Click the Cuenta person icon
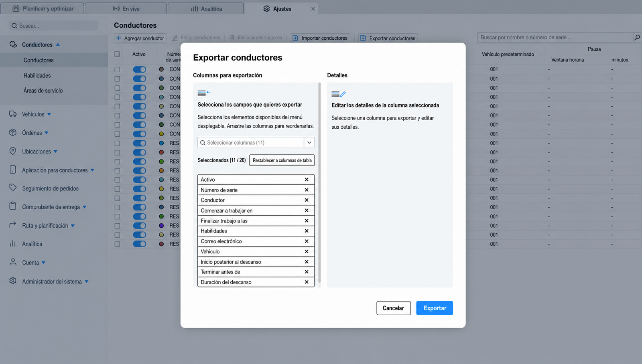The image size is (642, 364). click(x=13, y=262)
